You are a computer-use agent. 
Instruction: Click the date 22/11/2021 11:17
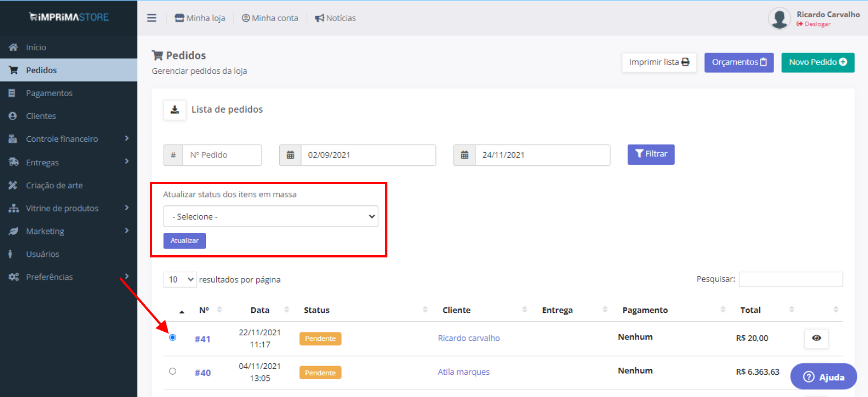click(x=260, y=338)
